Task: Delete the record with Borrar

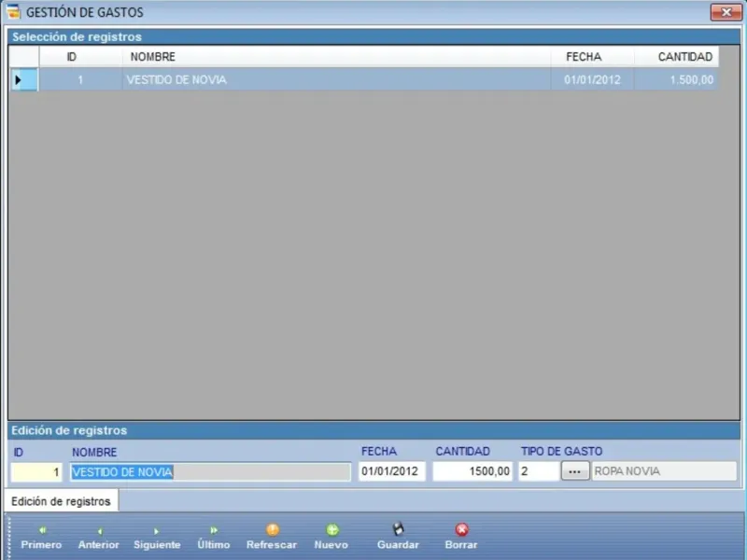Action: click(460, 538)
